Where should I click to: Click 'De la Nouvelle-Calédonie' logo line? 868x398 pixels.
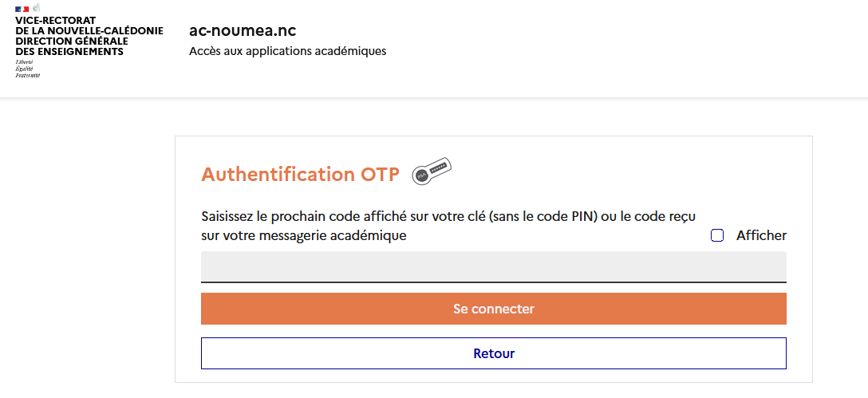[89, 31]
